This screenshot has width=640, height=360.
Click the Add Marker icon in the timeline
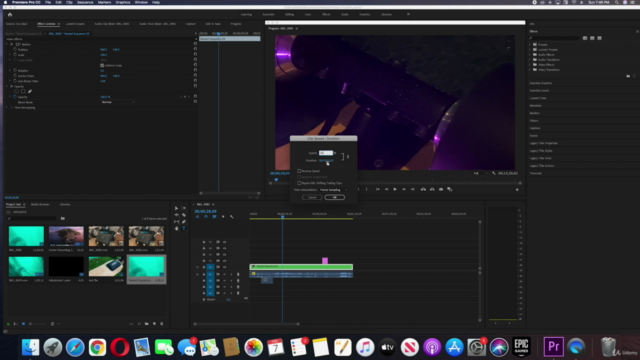click(223, 217)
